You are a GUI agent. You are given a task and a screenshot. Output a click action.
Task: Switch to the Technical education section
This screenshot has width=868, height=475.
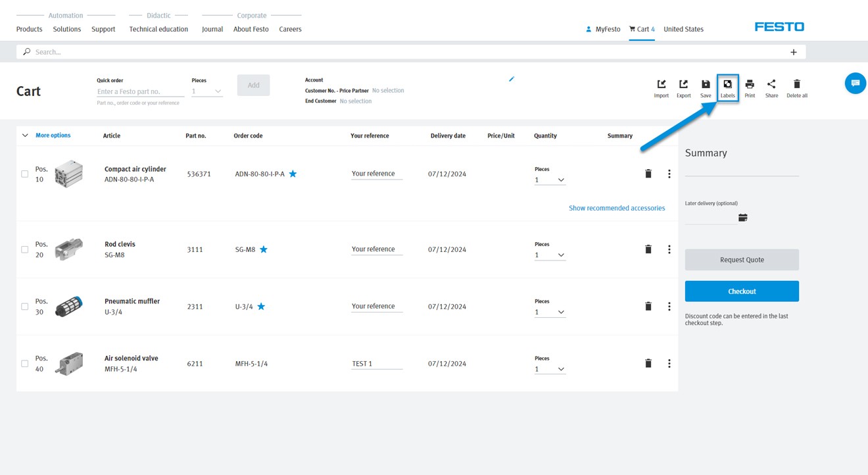[158, 29]
